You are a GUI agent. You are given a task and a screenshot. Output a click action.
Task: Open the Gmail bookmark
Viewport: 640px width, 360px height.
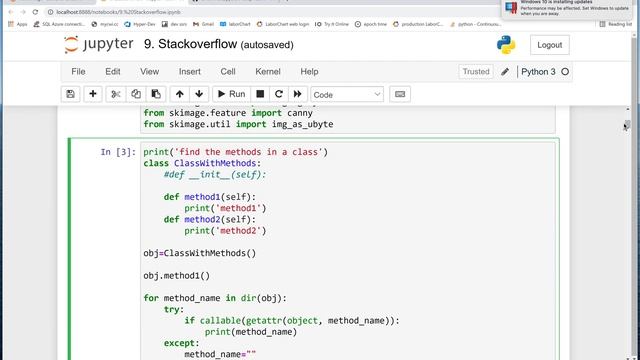204,24
